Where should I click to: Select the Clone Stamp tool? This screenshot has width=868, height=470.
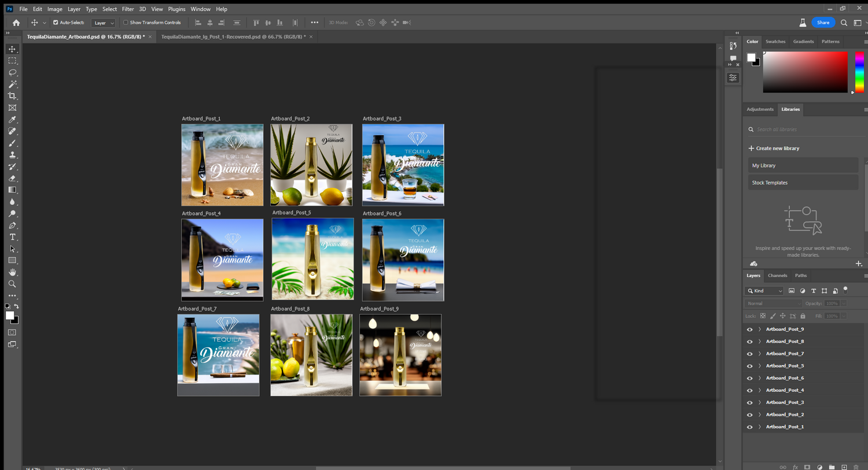12,155
